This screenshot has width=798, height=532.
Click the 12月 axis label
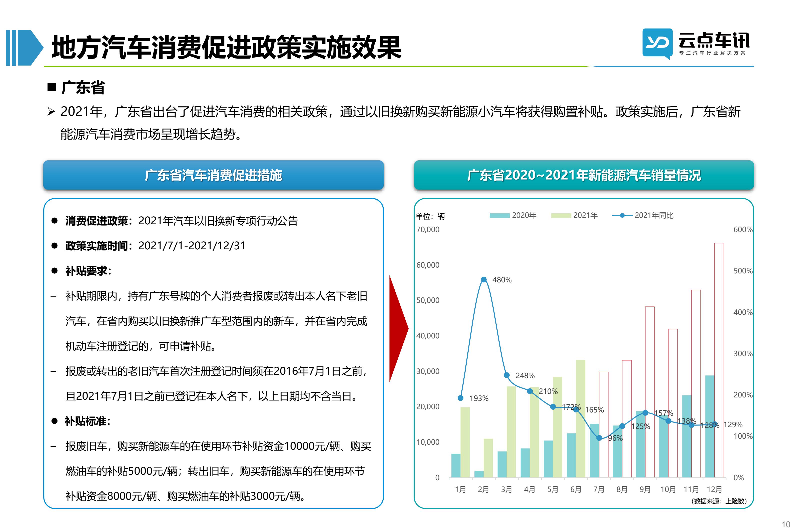pyautogui.click(x=714, y=489)
